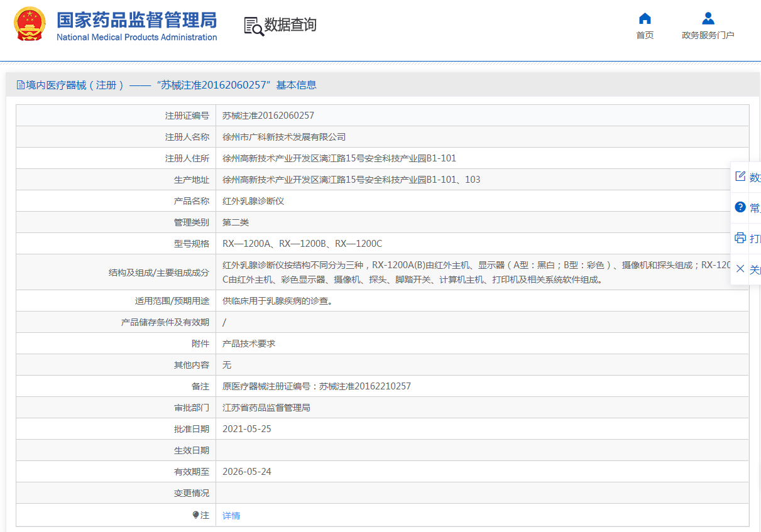Click the 审批部门 label
The height and width of the screenshot is (532, 761).
(192, 408)
